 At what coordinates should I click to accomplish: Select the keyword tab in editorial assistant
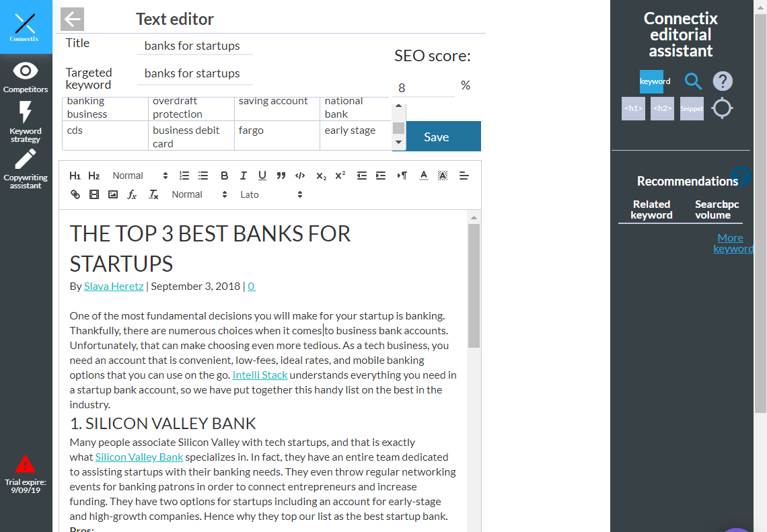tap(651, 81)
